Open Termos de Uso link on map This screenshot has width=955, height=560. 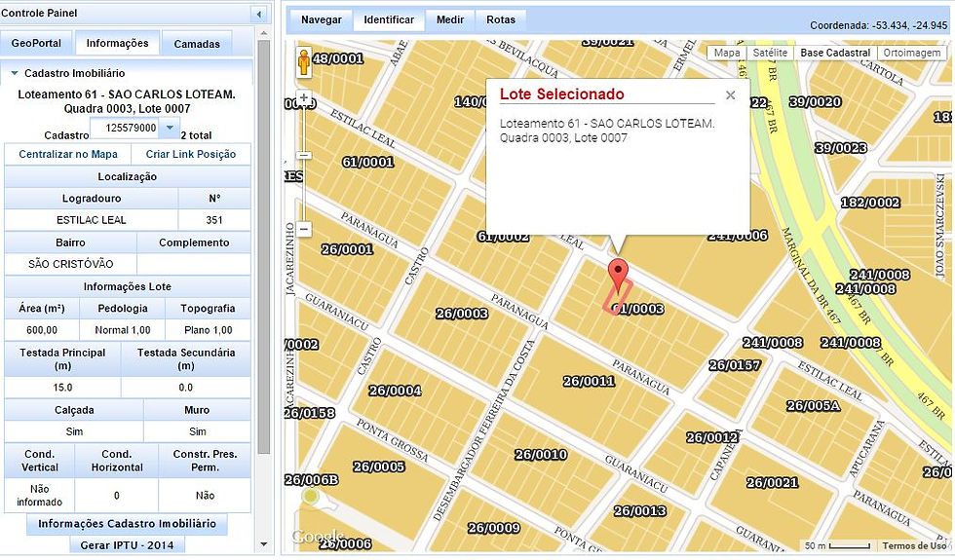pos(913,546)
